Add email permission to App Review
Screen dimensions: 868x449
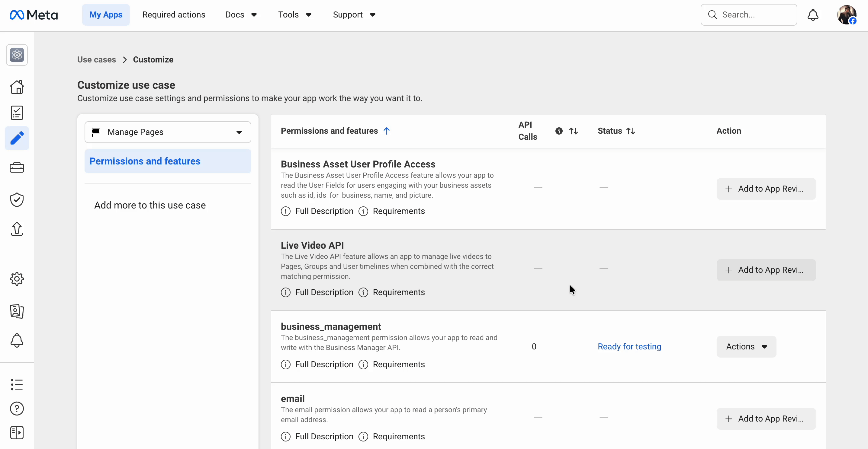[766, 419]
